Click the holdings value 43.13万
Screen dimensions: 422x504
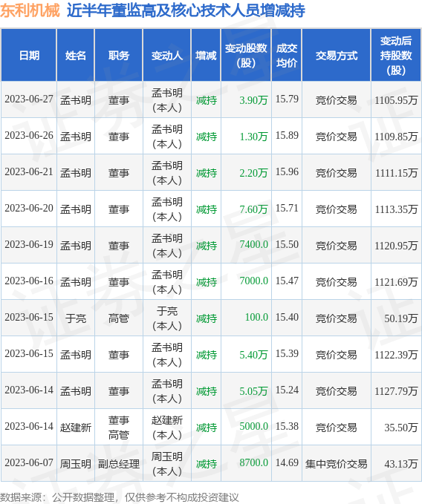[x=400, y=463]
